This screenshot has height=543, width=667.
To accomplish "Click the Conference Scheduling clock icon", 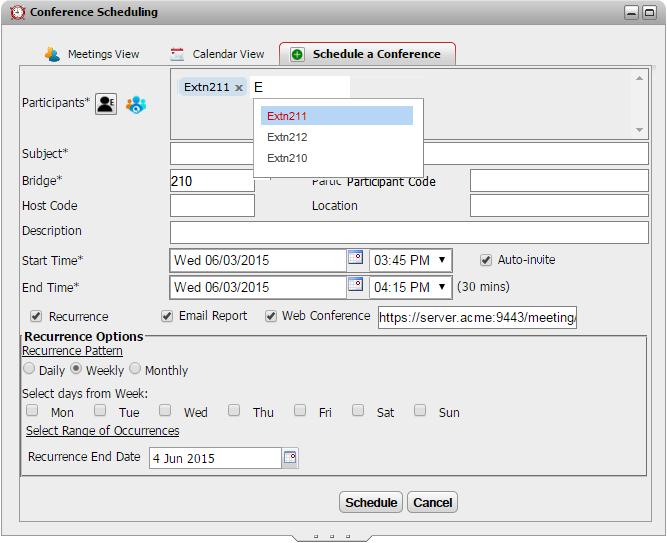I will click(x=17, y=12).
